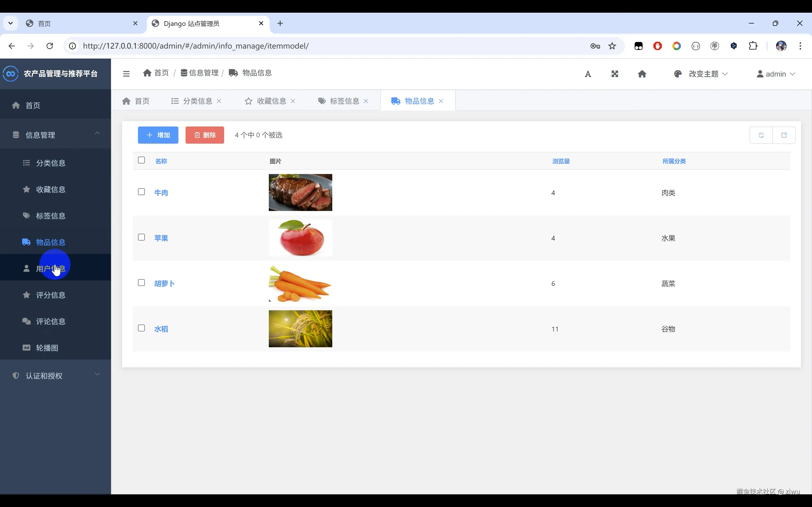Viewport: 812px width, 507px height.
Task: Select the 水稻 row checkbox
Action: pyautogui.click(x=141, y=328)
